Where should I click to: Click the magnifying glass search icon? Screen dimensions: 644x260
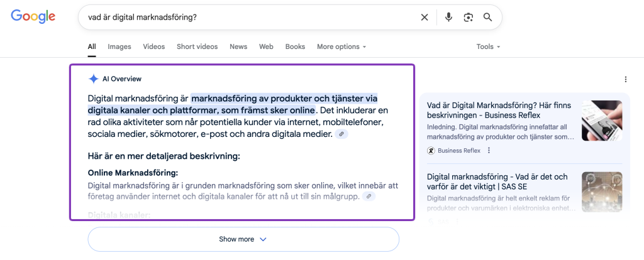coord(487,18)
